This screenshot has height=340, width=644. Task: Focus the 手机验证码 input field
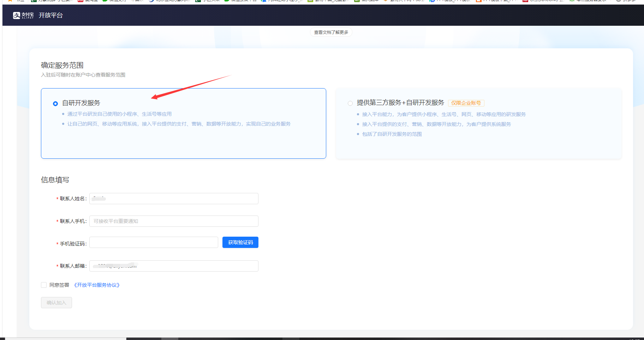[x=154, y=242]
